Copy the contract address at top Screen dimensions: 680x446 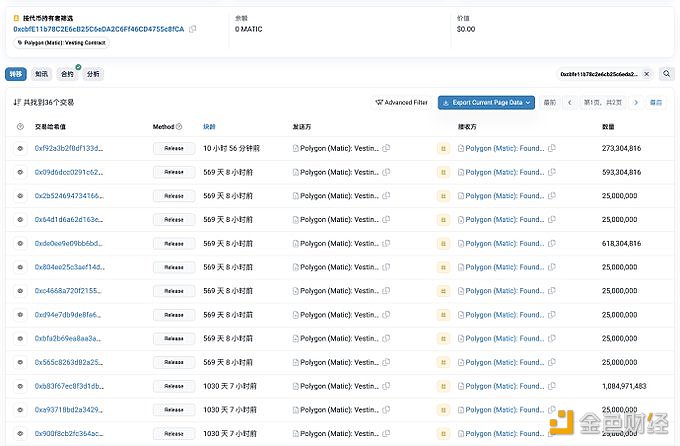point(193,29)
